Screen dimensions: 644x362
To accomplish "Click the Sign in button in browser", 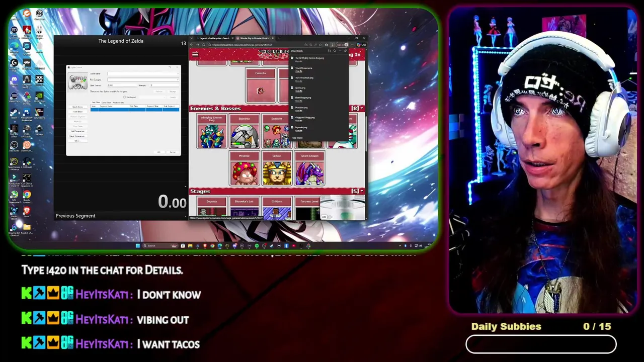I will [343, 45].
